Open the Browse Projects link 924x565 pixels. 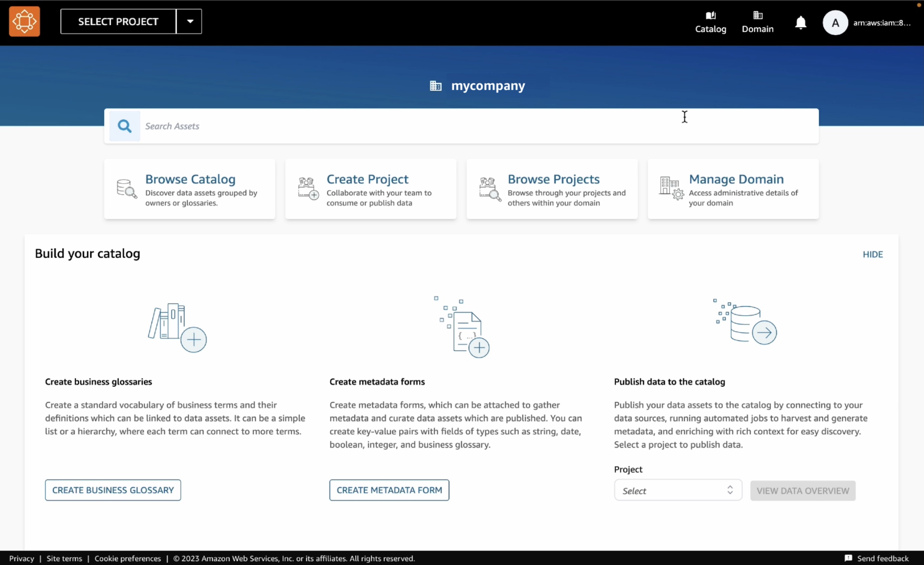554,179
